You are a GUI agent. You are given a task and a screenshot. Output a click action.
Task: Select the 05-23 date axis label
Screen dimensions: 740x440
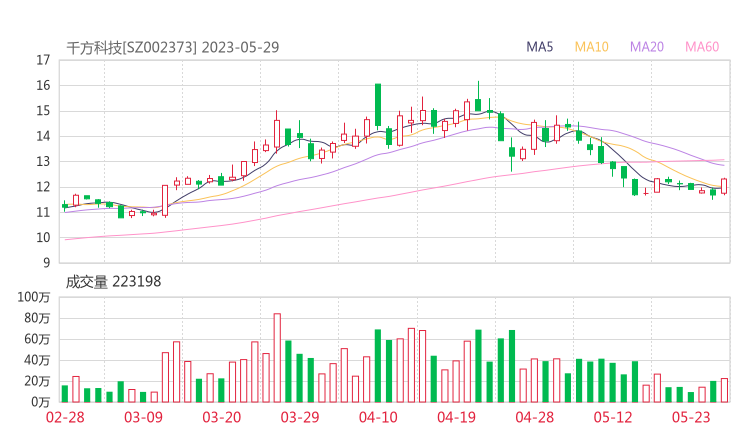pos(691,418)
